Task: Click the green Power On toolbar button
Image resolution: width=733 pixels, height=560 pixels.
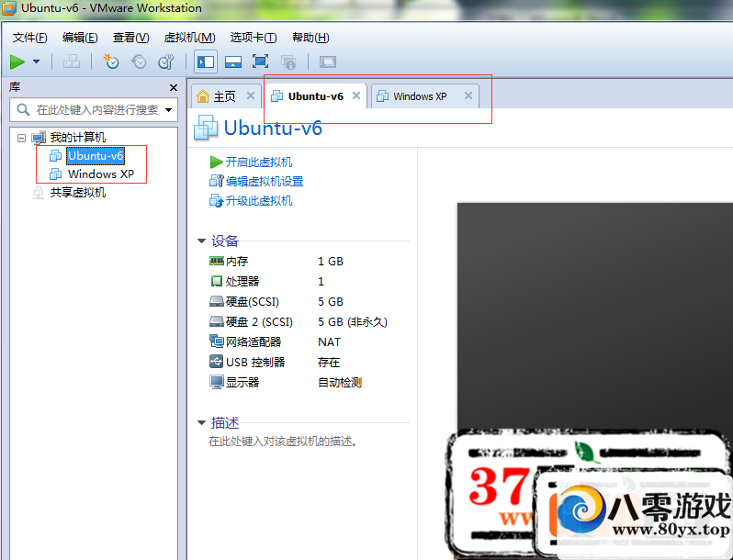Action: 17,62
